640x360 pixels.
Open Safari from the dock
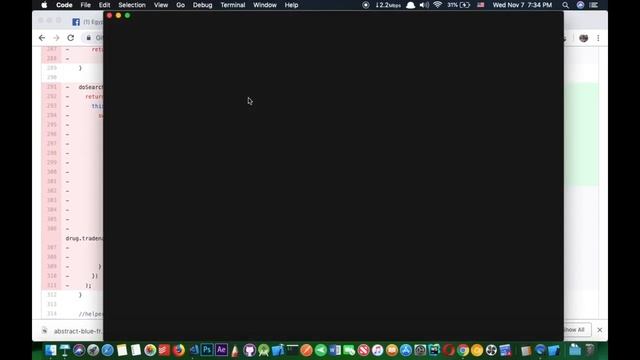107,350
